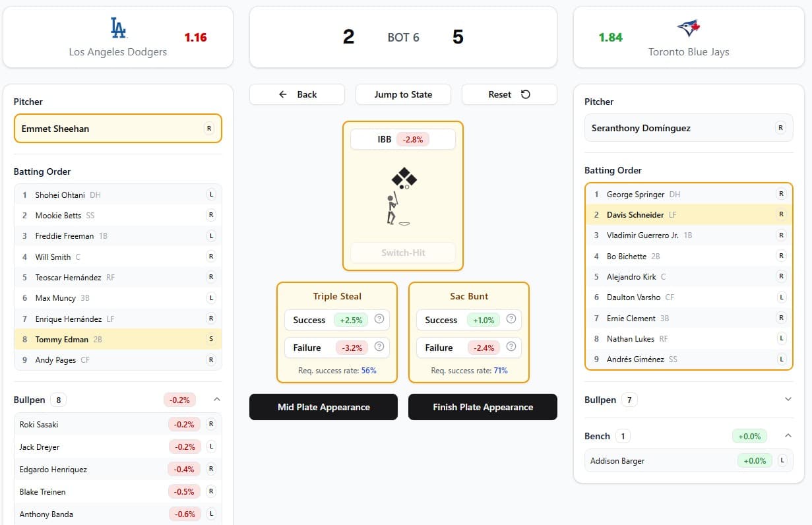This screenshot has width=812, height=525.
Task: Open Sac Bunt Success help icon
Action: (x=511, y=319)
